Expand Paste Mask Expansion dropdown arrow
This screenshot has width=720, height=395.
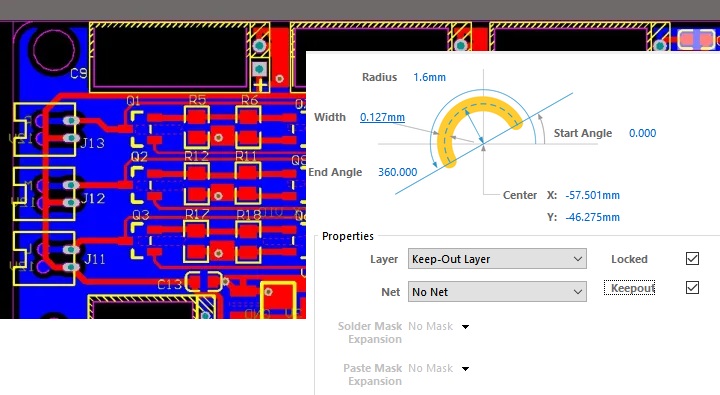pyautogui.click(x=465, y=368)
